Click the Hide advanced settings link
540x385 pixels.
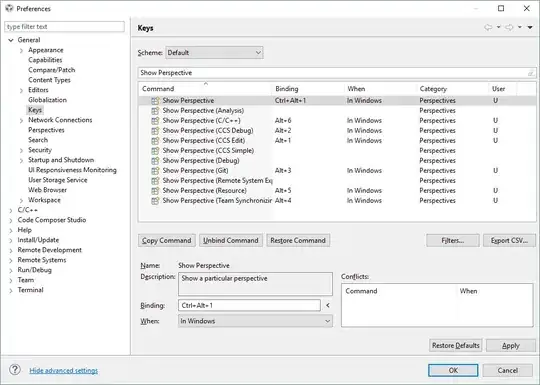(64, 371)
